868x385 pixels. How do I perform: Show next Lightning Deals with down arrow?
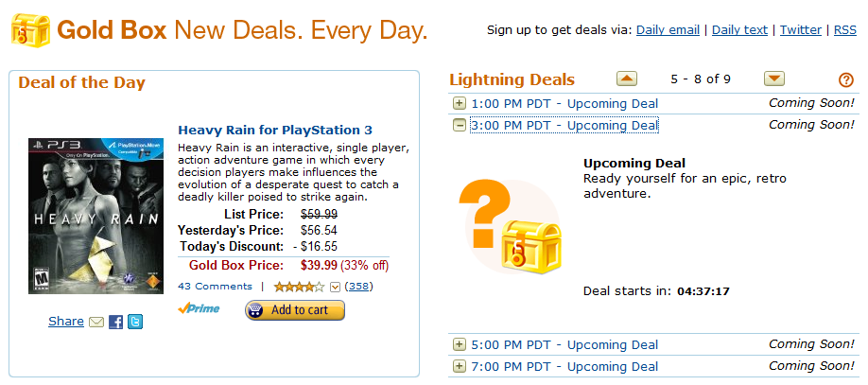(x=774, y=79)
